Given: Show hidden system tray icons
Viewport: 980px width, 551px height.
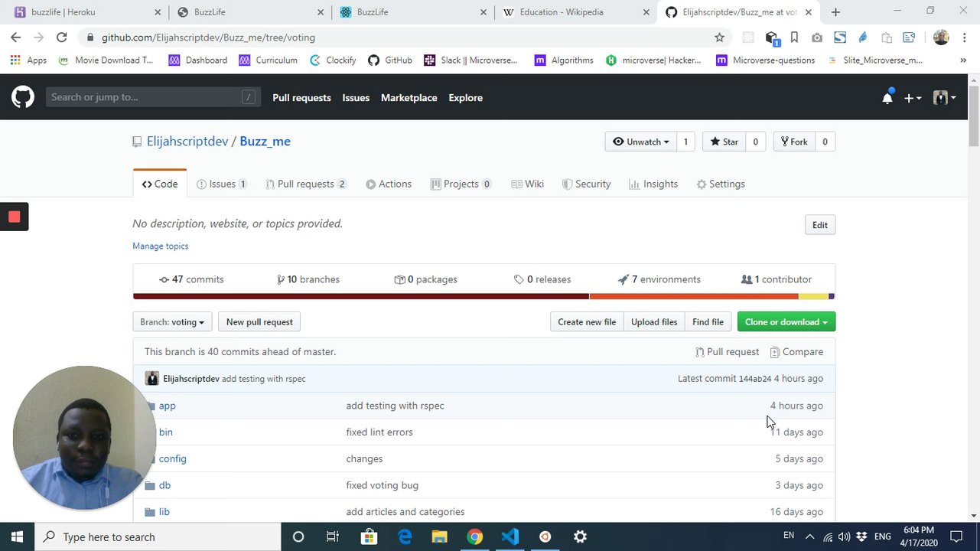Looking at the screenshot, I should coord(810,536).
